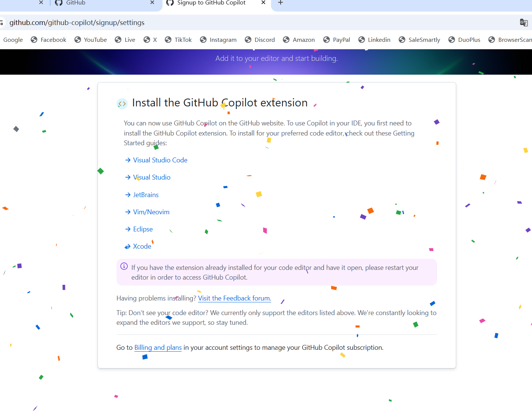Open the Xcode getting started guide
The image size is (532, 411).
(x=142, y=246)
